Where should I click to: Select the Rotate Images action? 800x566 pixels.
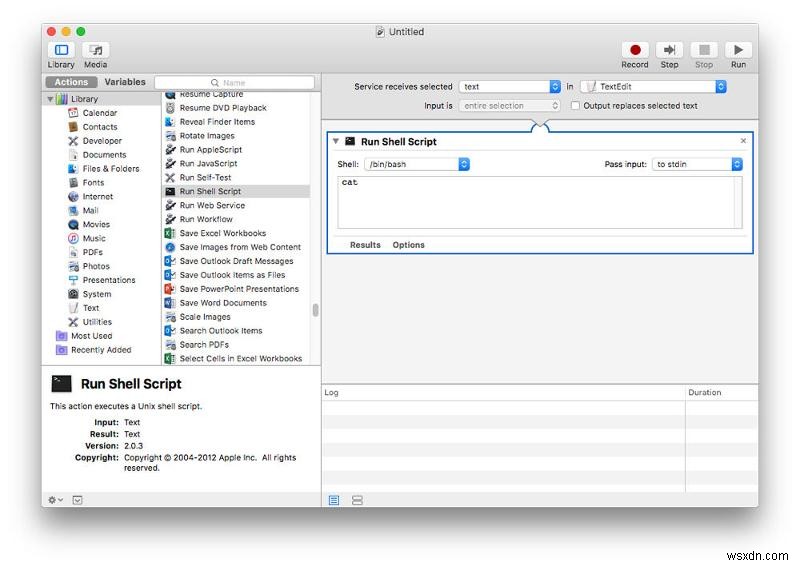[x=207, y=136]
